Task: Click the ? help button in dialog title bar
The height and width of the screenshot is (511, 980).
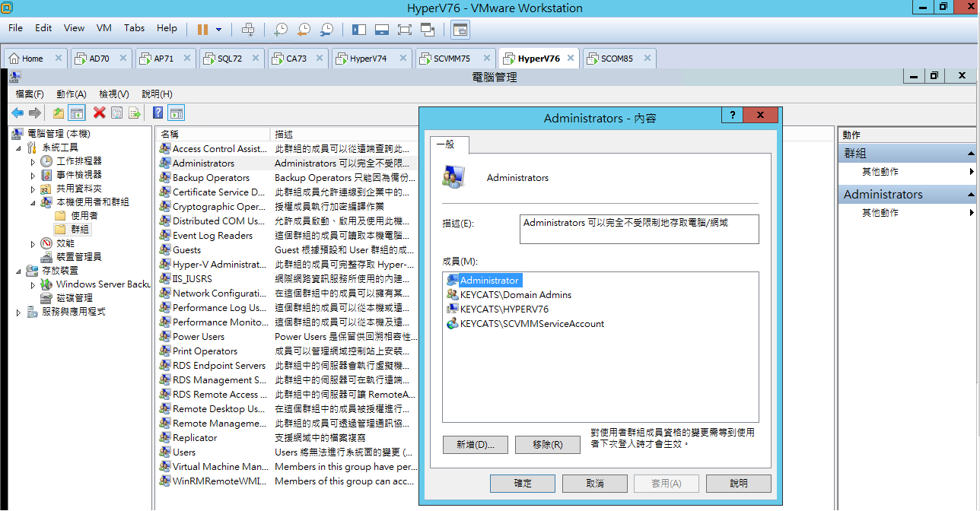Action: (x=733, y=115)
